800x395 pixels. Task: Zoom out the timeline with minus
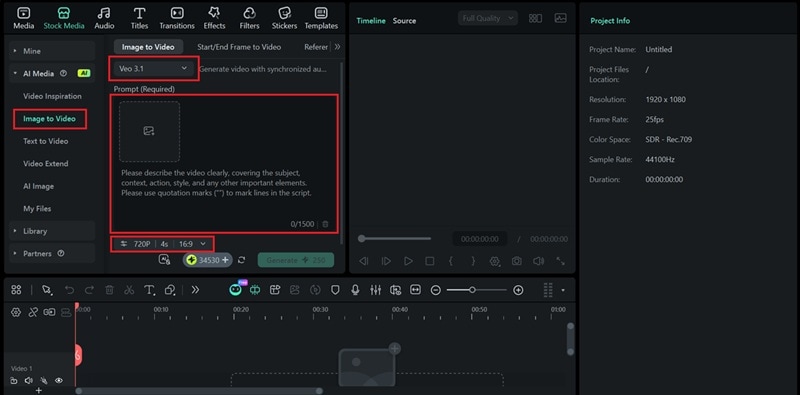pos(436,290)
